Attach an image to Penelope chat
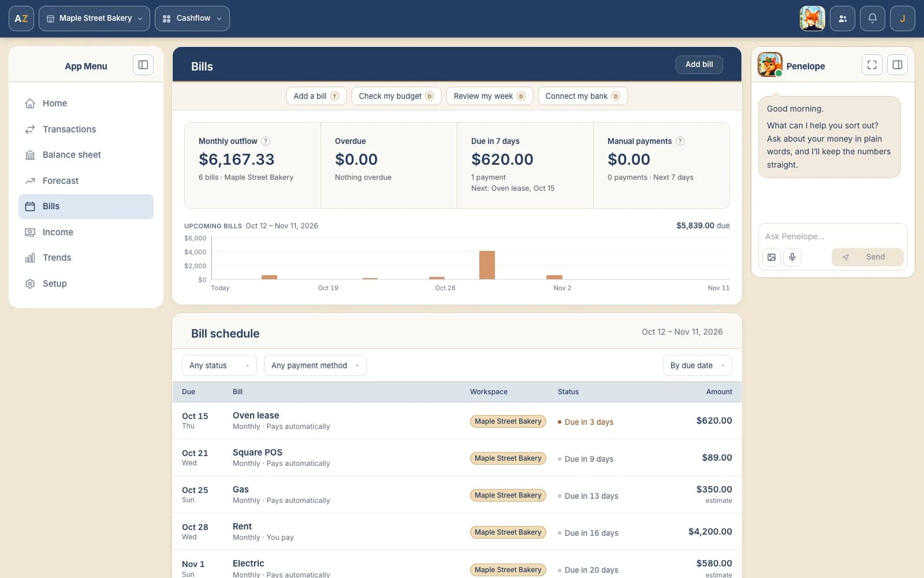Image resolution: width=924 pixels, height=578 pixels. 772,257
